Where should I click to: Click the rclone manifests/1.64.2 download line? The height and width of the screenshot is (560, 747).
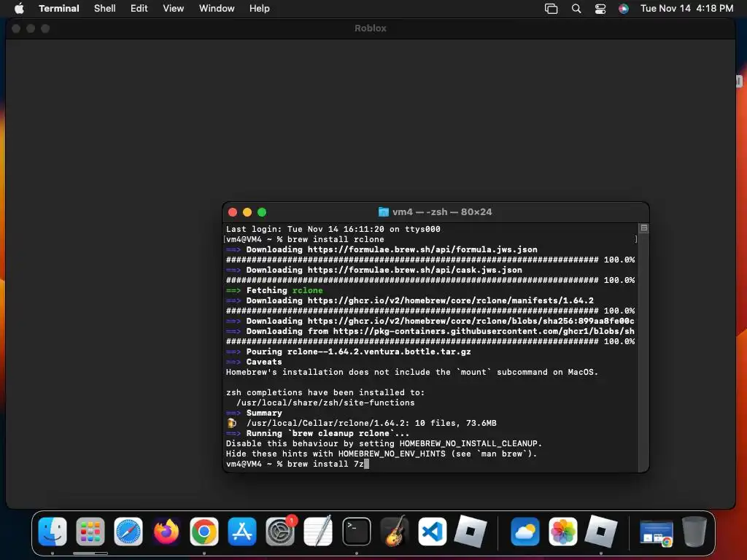(x=410, y=300)
